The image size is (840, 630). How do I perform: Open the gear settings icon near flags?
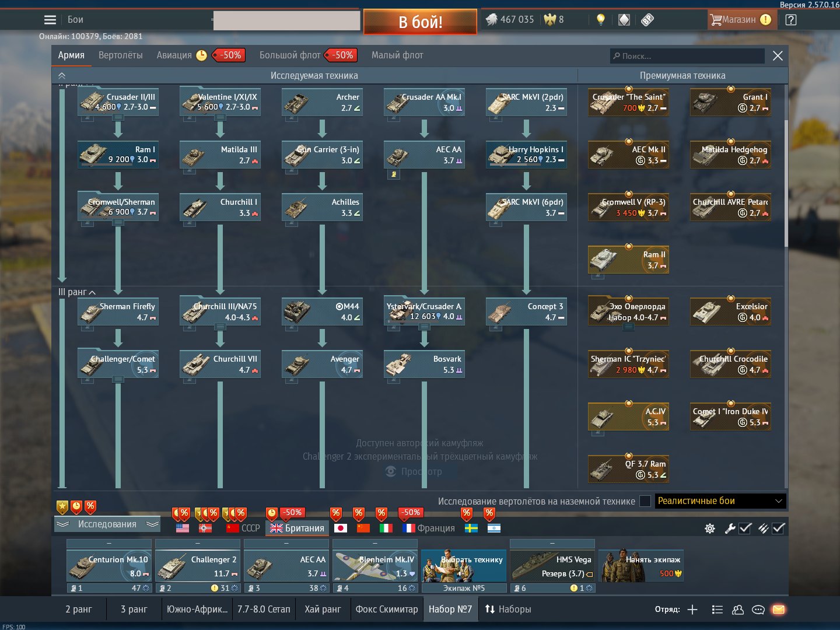point(710,528)
